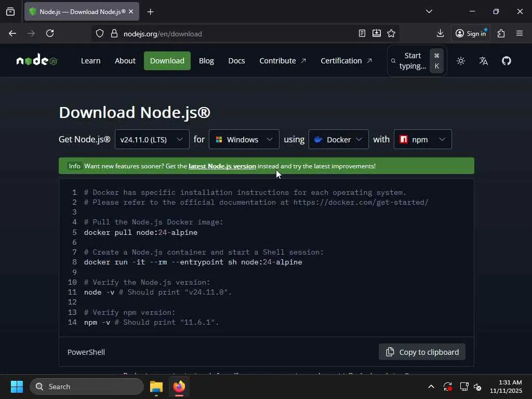The height and width of the screenshot is (399, 532).
Task: Expand the v24.11.0 (LTS) version dropdown
Action: (152, 139)
